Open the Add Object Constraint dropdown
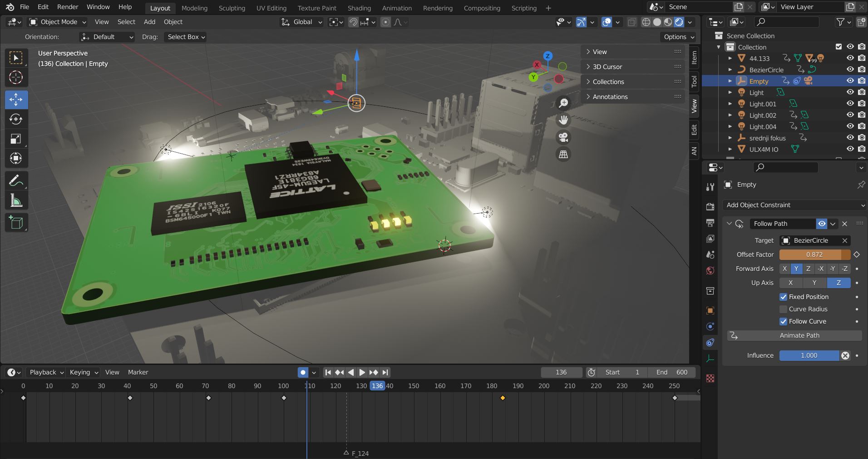 point(794,205)
